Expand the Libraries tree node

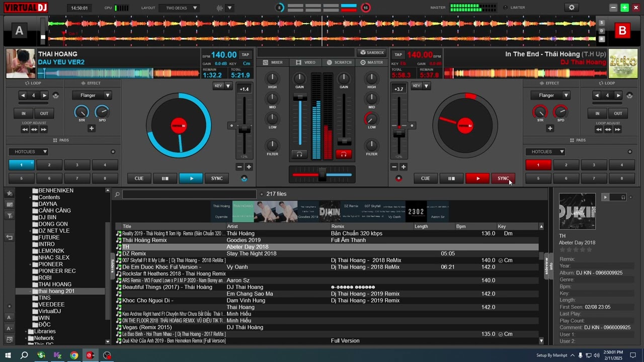click(x=26, y=332)
